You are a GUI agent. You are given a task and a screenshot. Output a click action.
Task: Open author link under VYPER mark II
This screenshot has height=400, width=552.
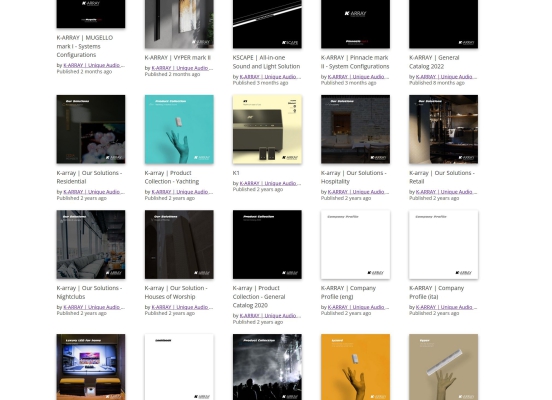click(x=182, y=68)
